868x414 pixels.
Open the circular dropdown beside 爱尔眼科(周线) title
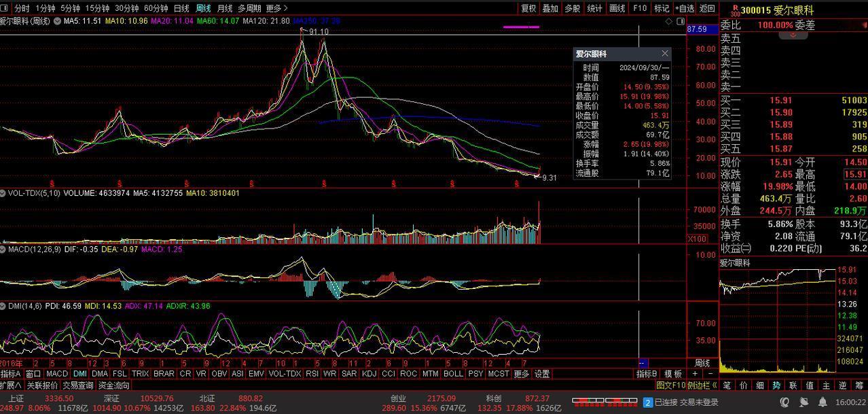pyautogui.click(x=57, y=21)
